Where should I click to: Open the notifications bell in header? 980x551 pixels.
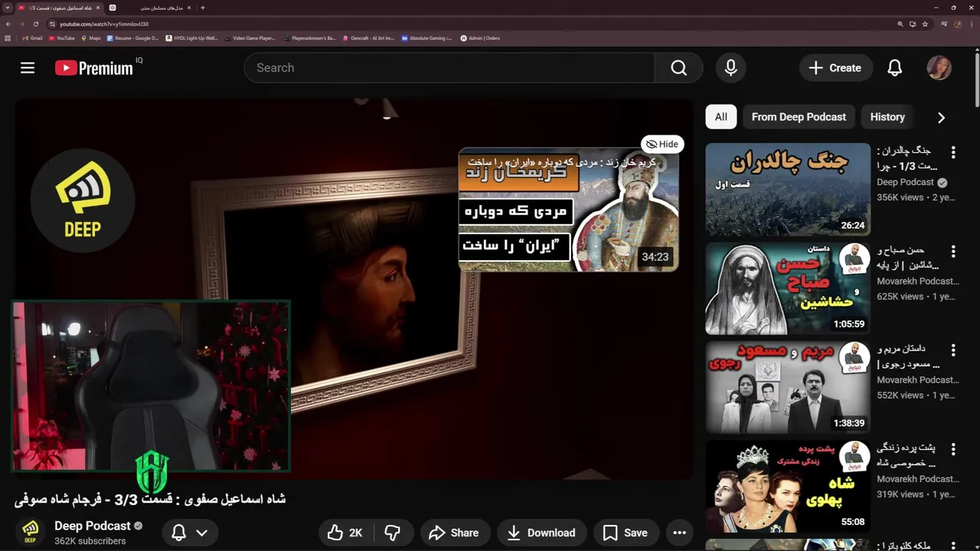pos(894,68)
